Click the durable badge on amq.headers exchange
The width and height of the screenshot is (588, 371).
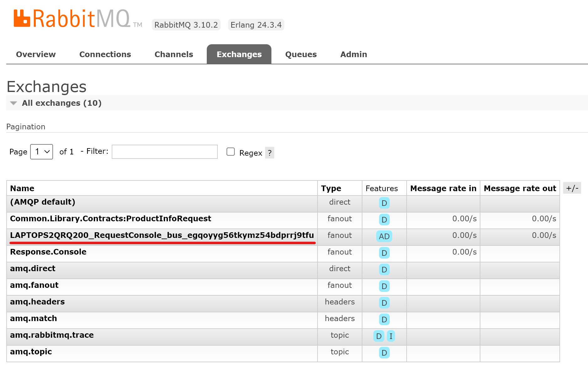[x=384, y=303]
